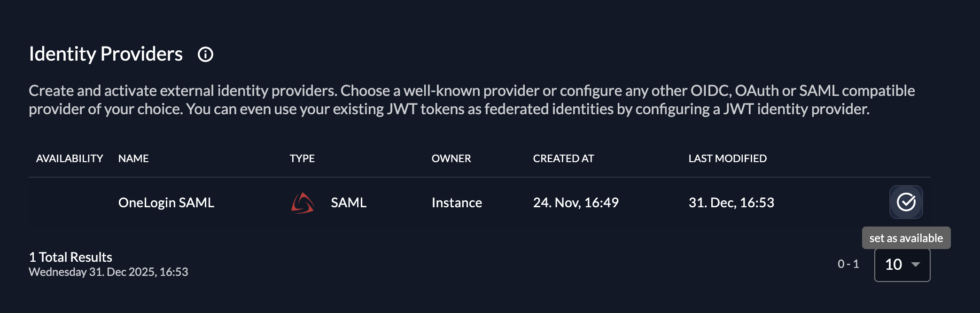Click the "set as available" tooltip label
The height and width of the screenshot is (313, 980).
[906, 238]
